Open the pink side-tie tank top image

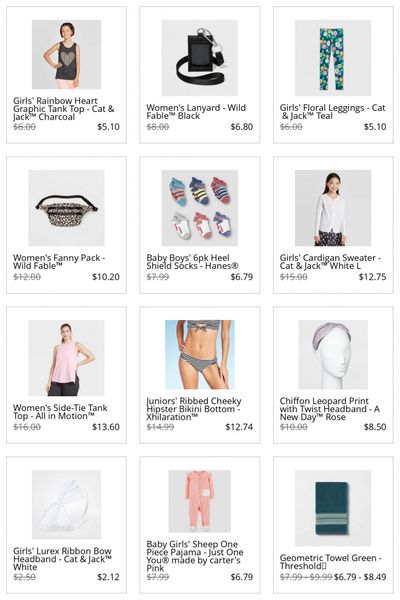66,358
